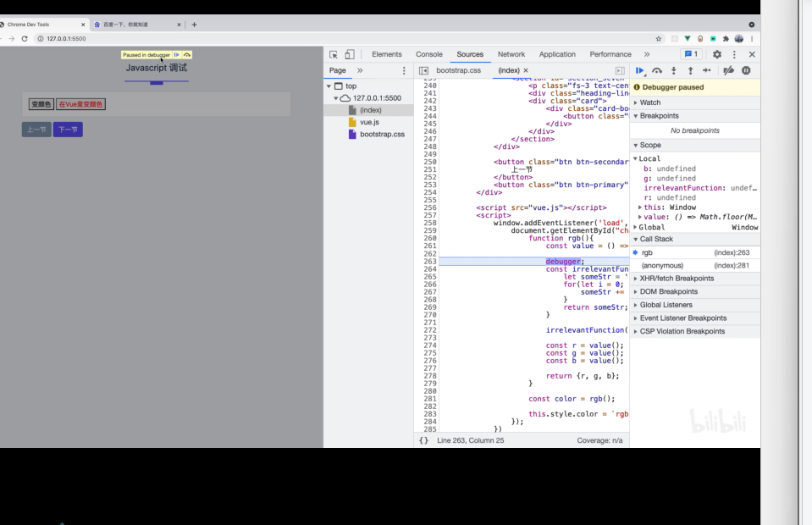Open DevTools settings gear
Viewport: 812px width, 525px height.
(716, 54)
